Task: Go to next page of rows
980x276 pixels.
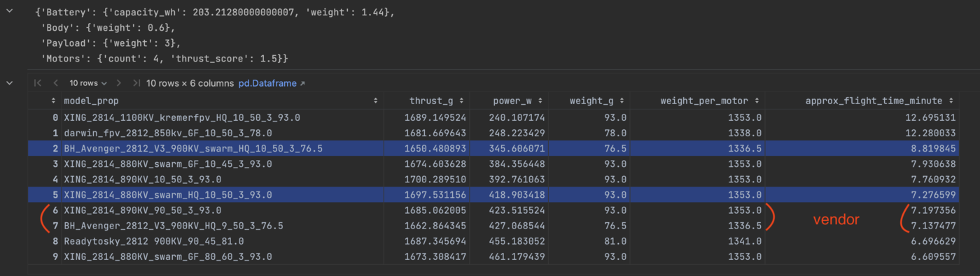Action: pyautogui.click(x=119, y=83)
